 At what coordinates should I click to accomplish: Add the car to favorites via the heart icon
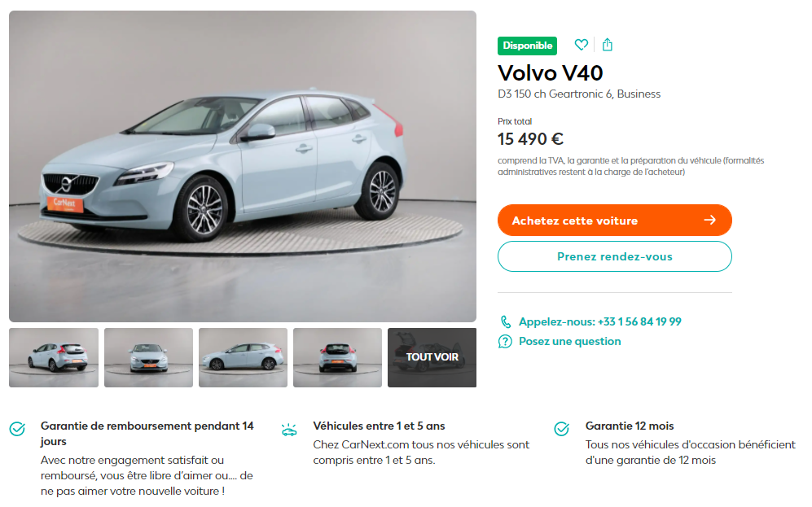[581, 45]
